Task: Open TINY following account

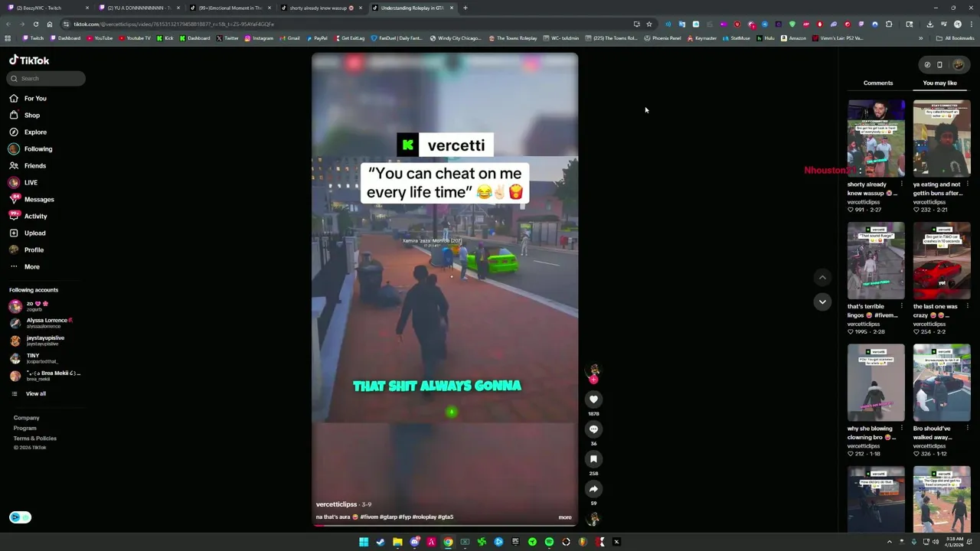Action: click(34, 358)
